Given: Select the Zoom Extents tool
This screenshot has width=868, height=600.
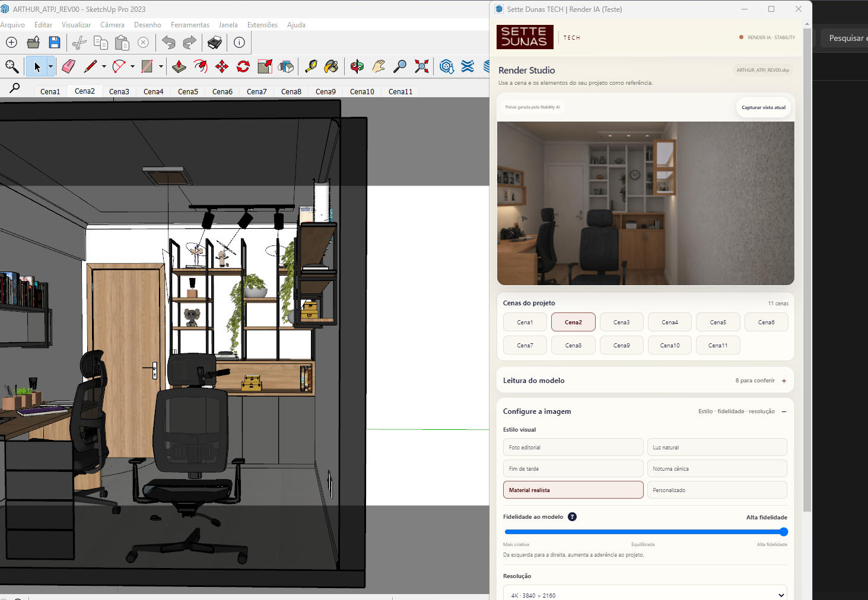Looking at the screenshot, I should pos(421,66).
